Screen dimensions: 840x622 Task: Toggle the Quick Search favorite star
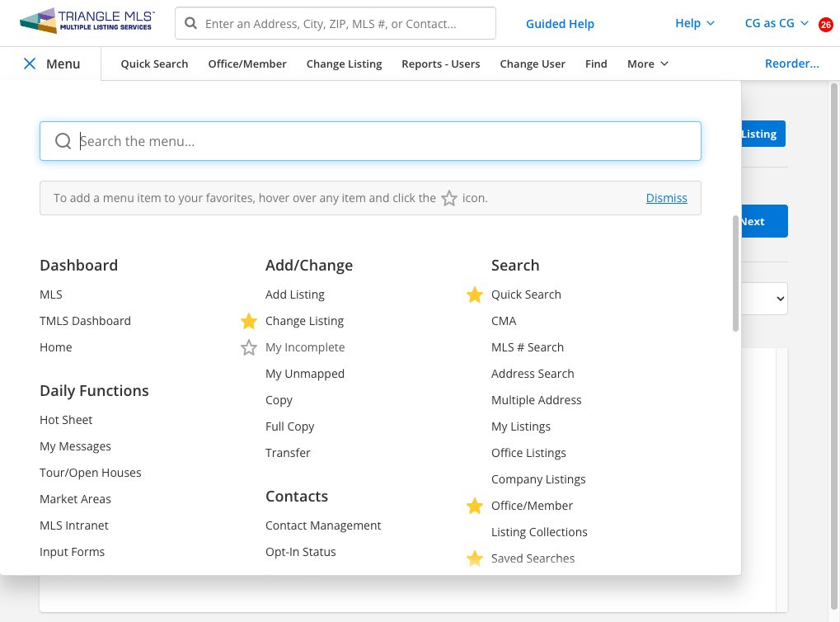(475, 295)
